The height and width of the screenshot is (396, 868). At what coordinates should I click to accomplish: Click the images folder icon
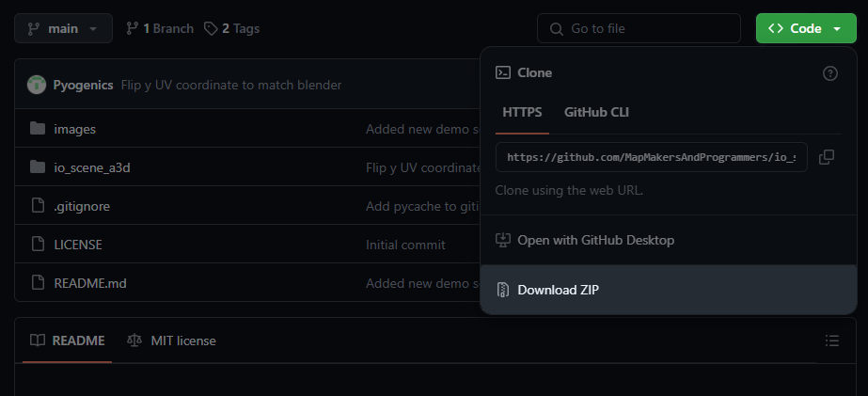[x=38, y=129]
